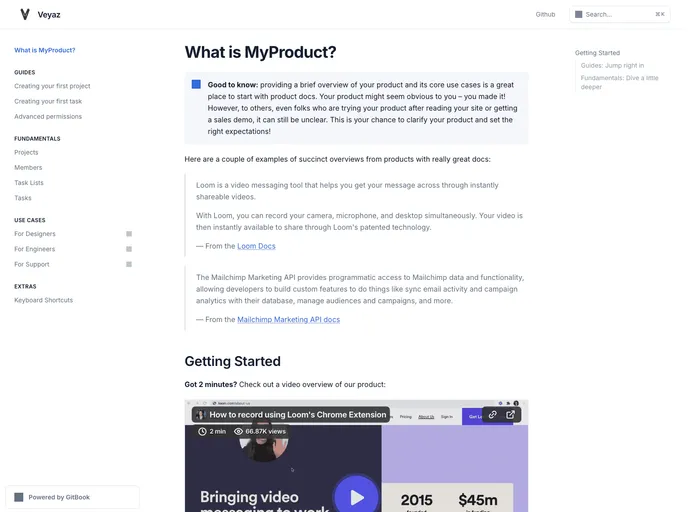Click the EXTRAS sidebar section label
688x512 pixels.
coord(25,286)
